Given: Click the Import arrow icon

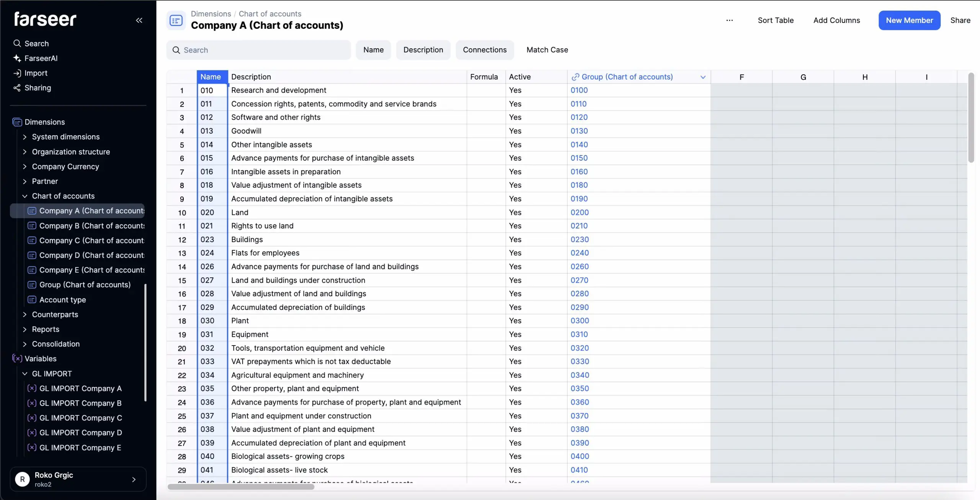Looking at the screenshot, I should (17, 73).
